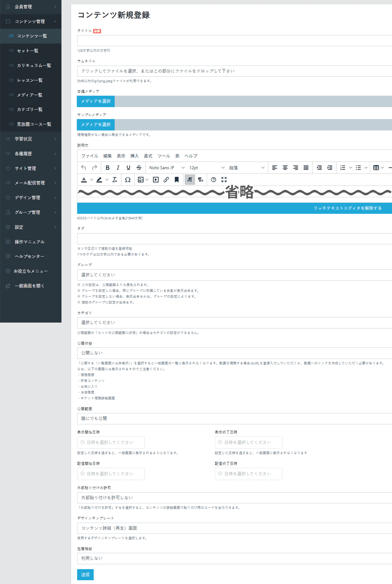
Task: Open the Noto Sans JP font dropdown
Action: click(x=167, y=168)
